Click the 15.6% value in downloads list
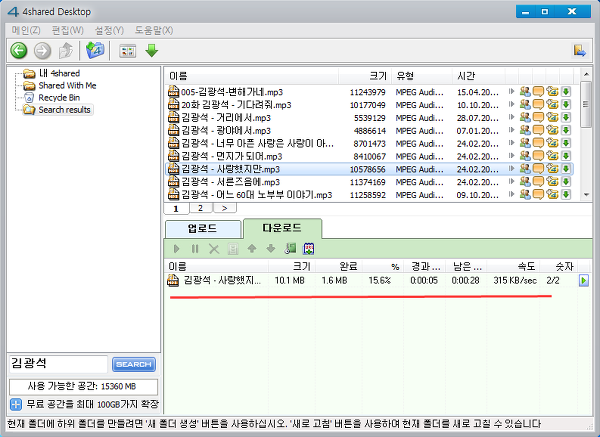Image resolution: width=600 pixels, height=437 pixels. pos(380,280)
